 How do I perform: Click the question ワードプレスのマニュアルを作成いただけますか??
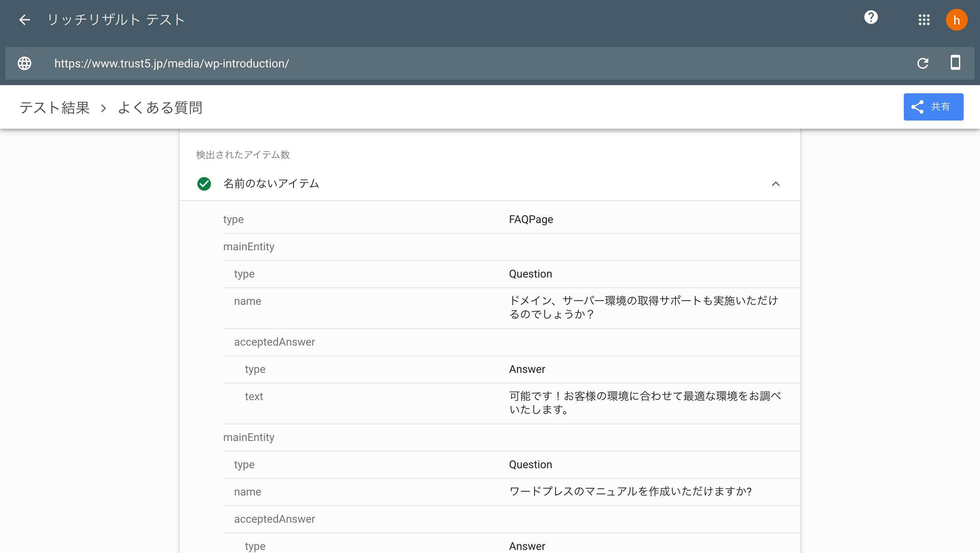(631, 492)
